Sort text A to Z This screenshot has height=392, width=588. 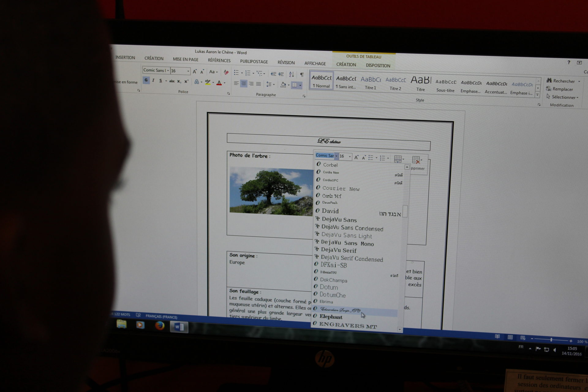(291, 74)
